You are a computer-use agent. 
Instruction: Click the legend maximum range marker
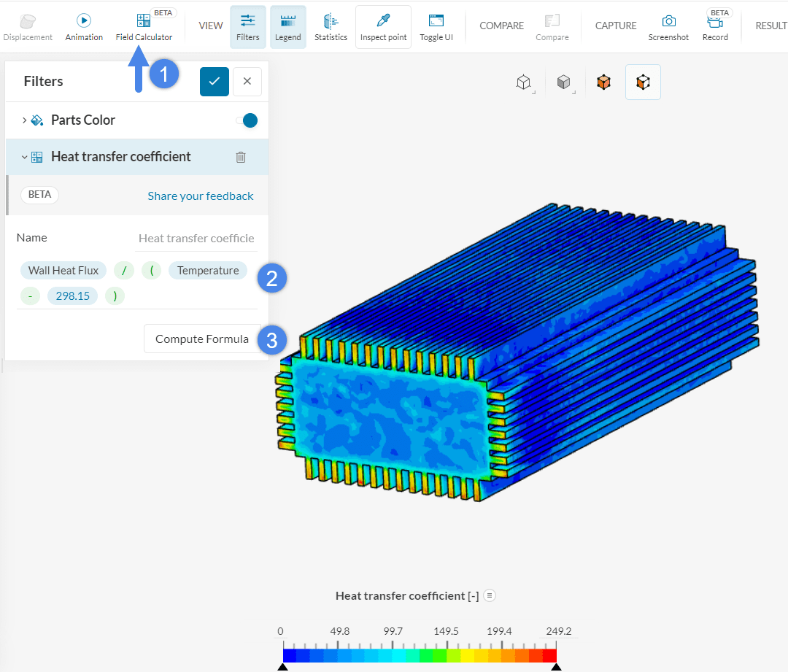[556, 667]
